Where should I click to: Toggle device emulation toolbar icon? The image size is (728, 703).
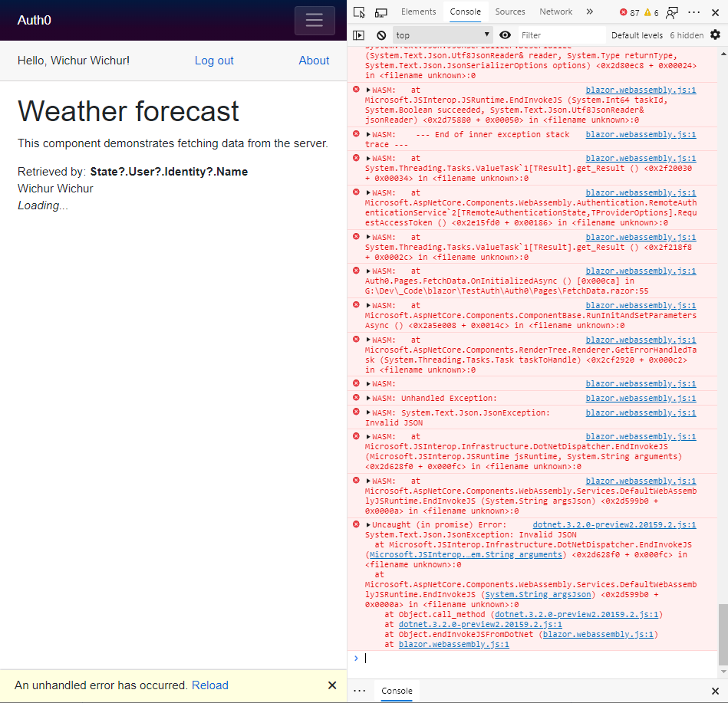(x=381, y=12)
